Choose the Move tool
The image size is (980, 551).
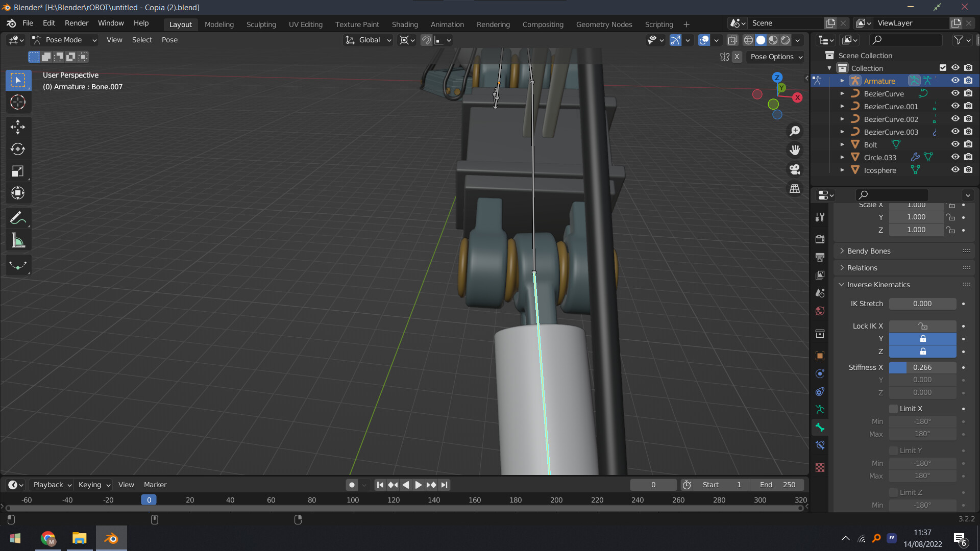pyautogui.click(x=18, y=127)
